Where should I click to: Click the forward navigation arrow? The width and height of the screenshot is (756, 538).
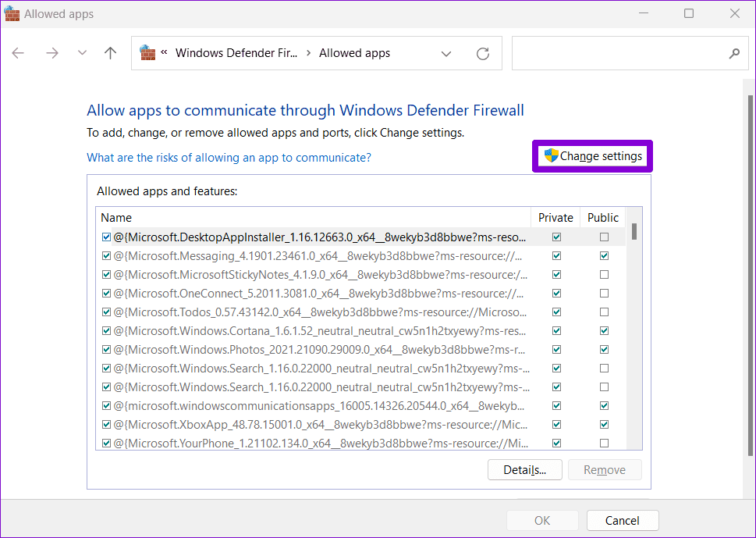[x=52, y=53]
